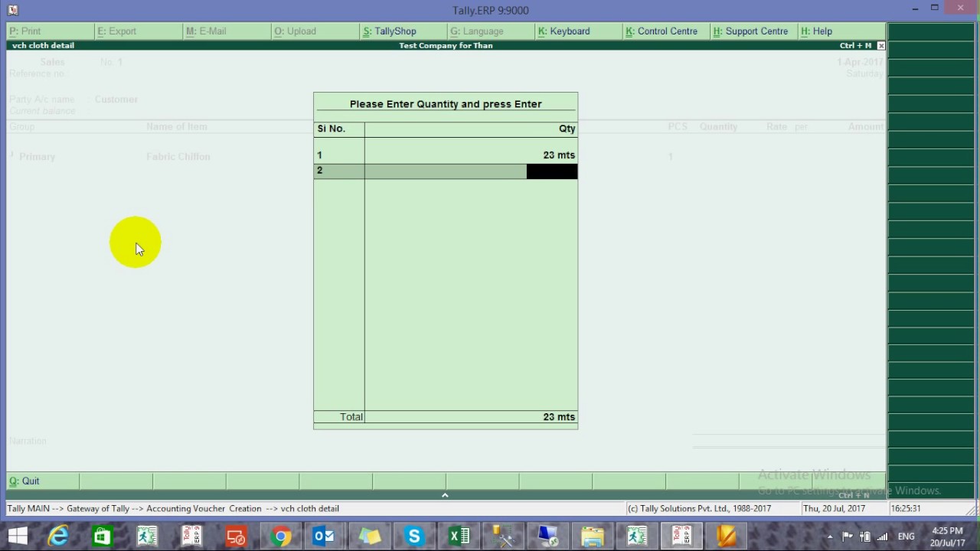Switch the ENG input language indicator

coord(906,536)
